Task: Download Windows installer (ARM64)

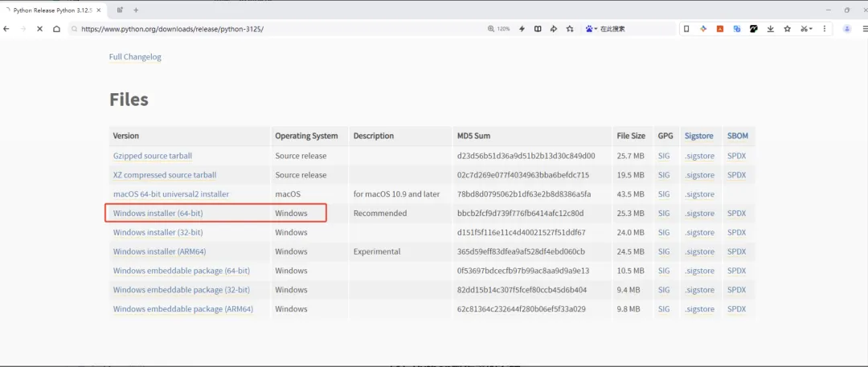Action: pyautogui.click(x=159, y=251)
